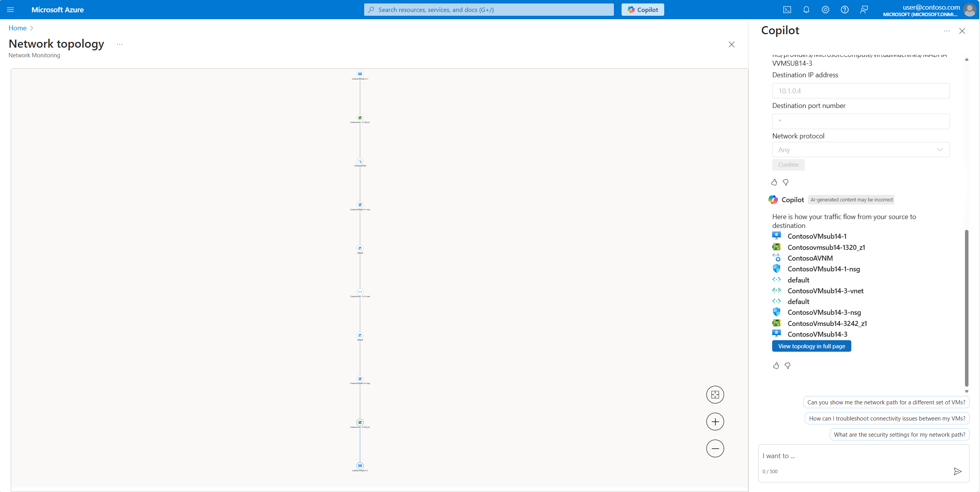Expand the Network protocol dropdown
Screen dimensions: 980x492
point(861,150)
